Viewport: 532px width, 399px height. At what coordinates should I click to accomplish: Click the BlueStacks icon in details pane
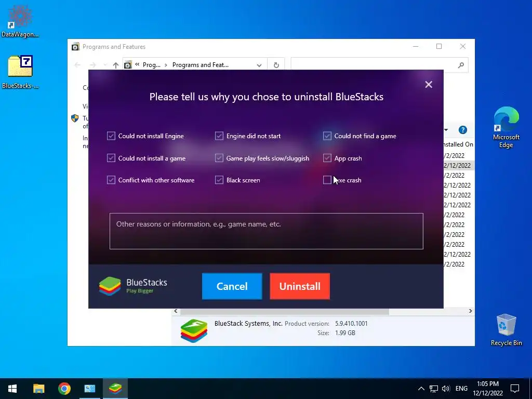point(194,330)
